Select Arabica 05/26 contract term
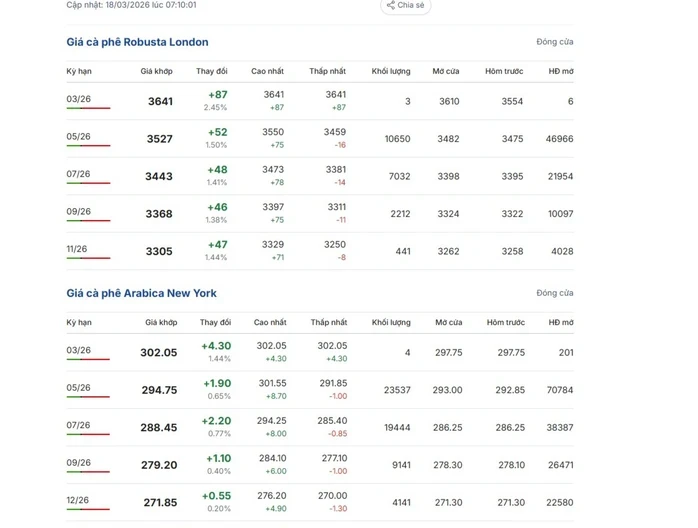 click(x=78, y=387)
